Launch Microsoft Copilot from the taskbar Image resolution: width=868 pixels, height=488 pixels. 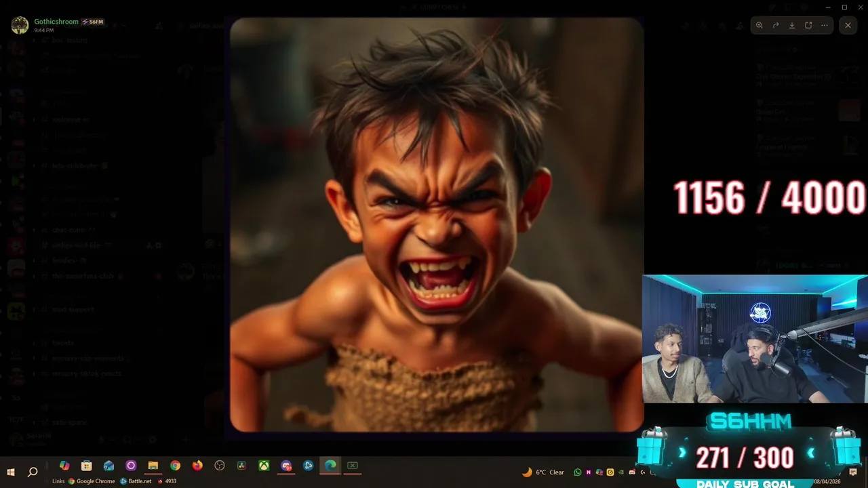[64, 466]
